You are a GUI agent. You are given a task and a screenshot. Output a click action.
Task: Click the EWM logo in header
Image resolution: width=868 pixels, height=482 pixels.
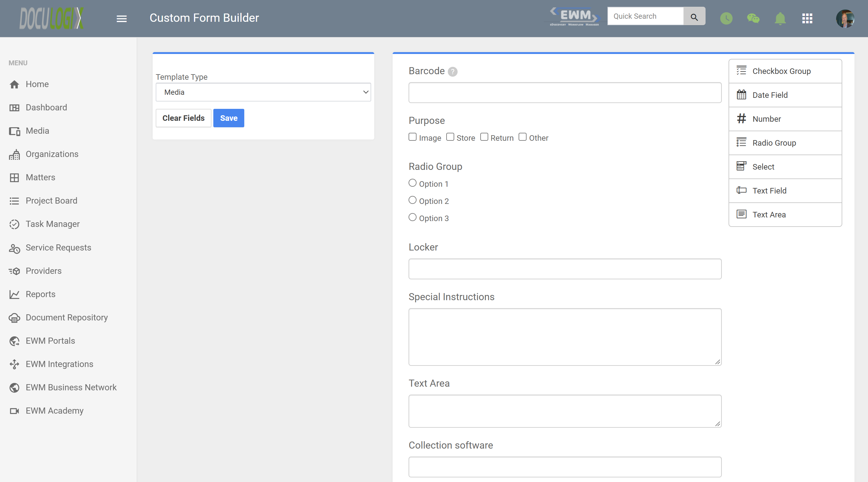(574, 17)
